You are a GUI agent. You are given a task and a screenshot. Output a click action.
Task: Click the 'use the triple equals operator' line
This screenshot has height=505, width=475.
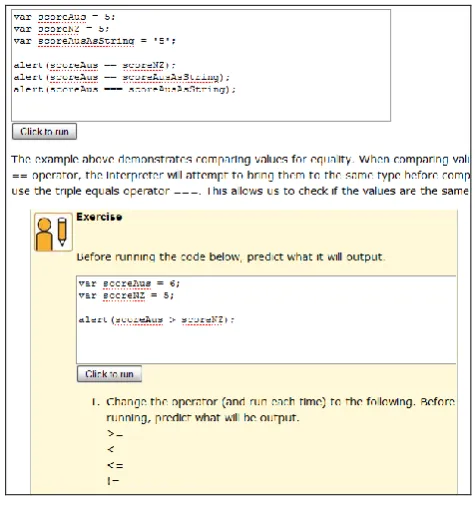(240, 191)
